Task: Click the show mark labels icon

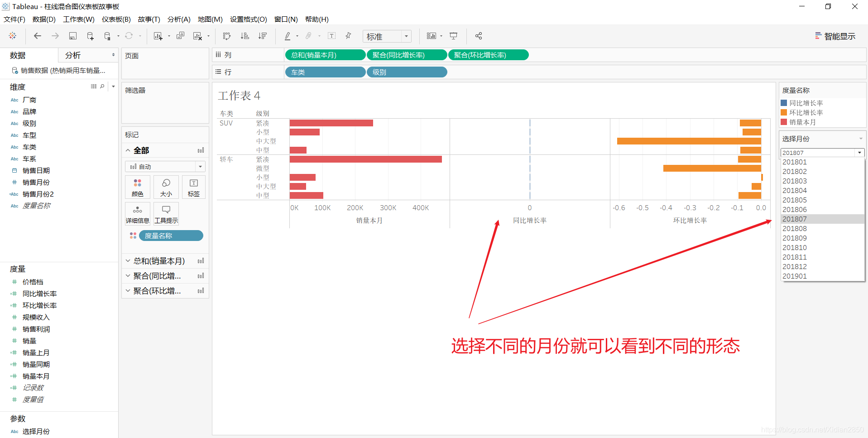Action: (x=331, y=36)
